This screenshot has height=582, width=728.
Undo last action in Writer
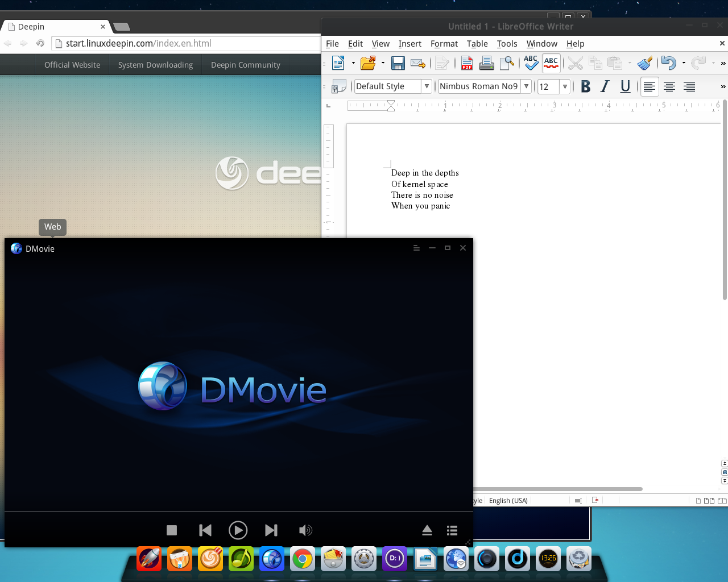tap(669, 63)
